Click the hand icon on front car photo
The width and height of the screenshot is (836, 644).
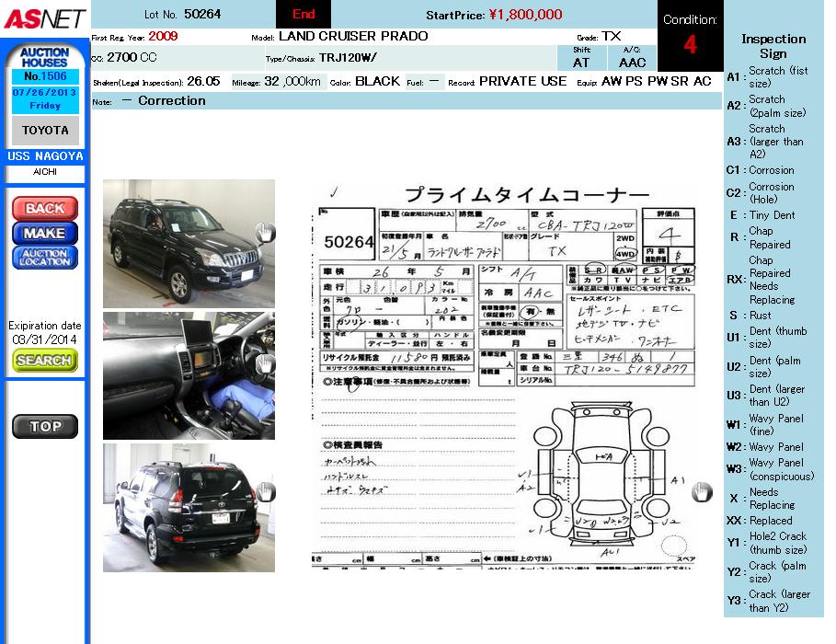(x=265, y=233)
